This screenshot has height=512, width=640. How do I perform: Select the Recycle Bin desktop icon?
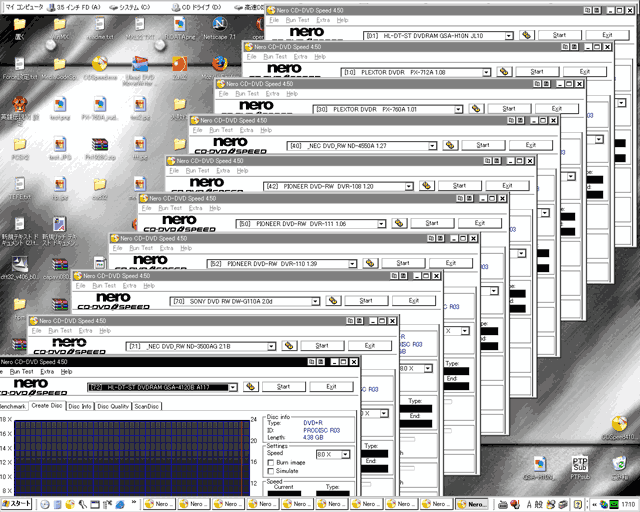(x=620, y=468)
